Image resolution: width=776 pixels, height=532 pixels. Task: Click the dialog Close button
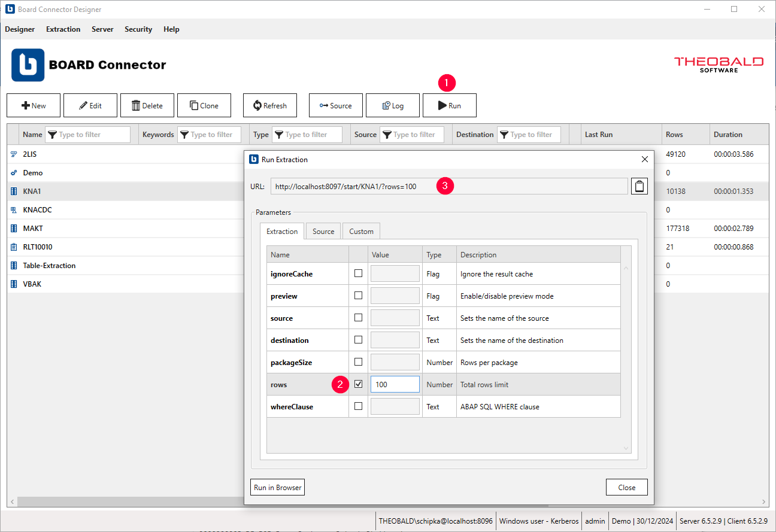coord(627,487)
